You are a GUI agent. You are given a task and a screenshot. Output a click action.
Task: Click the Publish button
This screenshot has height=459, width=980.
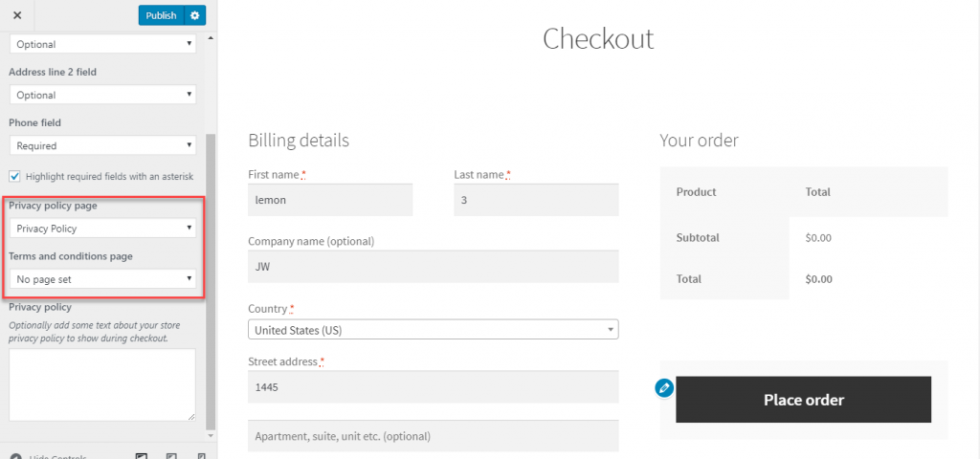[x=161, y=15]
